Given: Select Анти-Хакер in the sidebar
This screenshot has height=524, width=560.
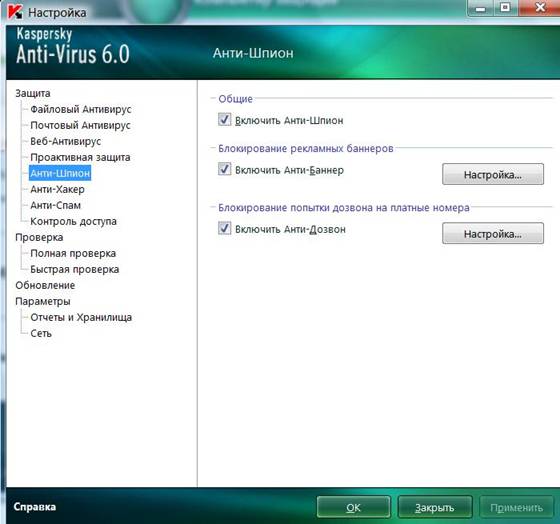Looking at the screenshot, I should click(x=58, y=189).
